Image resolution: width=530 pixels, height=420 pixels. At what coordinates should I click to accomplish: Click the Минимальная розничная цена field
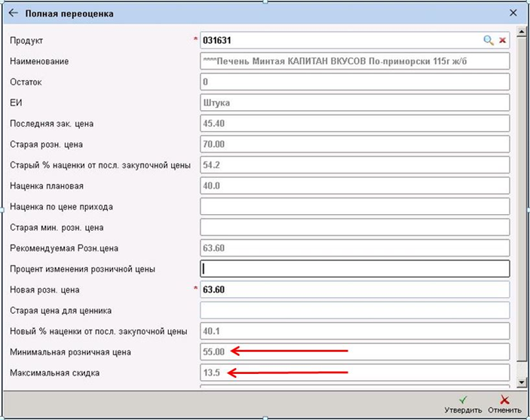354,351
